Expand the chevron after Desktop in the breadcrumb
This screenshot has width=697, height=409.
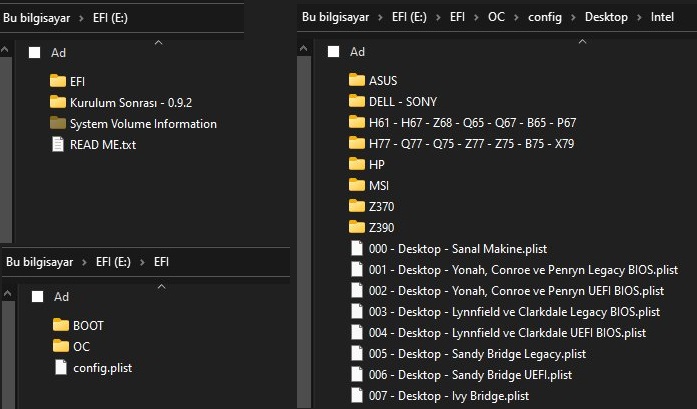pyautogui.click(x=641, y=18)
